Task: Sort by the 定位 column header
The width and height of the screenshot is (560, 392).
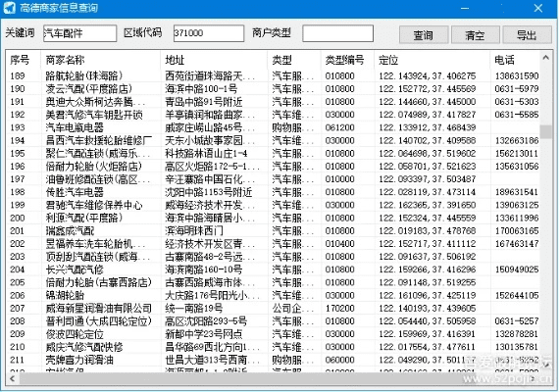Action: pos(433,60)
